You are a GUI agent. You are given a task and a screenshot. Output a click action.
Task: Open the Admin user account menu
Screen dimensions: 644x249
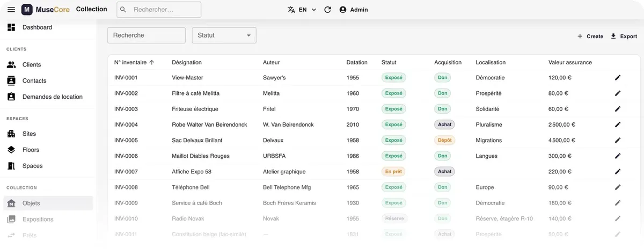point(354,10)
